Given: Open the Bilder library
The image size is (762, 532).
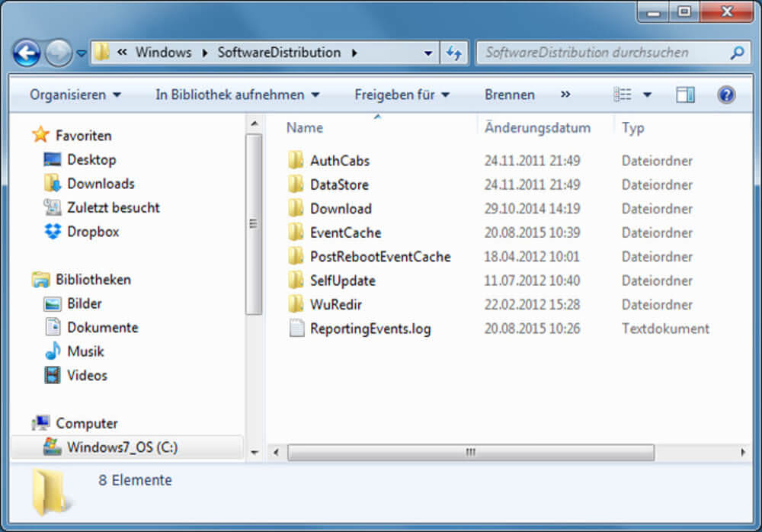Looking at the screenshot, I should [85, 303].
